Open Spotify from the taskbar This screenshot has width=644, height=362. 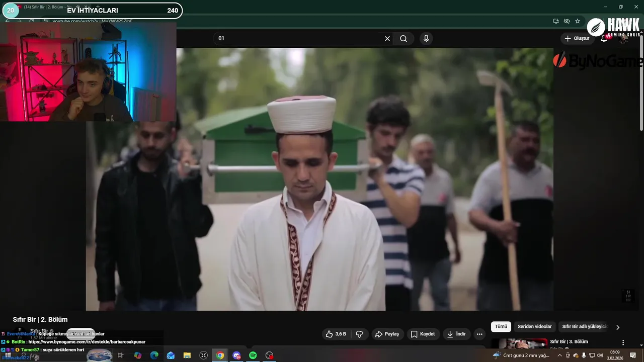(253, 355)
